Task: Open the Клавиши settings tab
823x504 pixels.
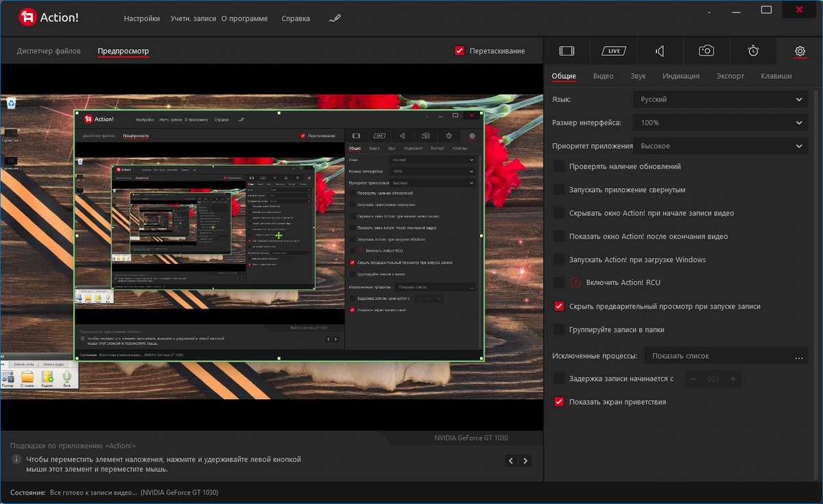Action: [x=776, y=76]
